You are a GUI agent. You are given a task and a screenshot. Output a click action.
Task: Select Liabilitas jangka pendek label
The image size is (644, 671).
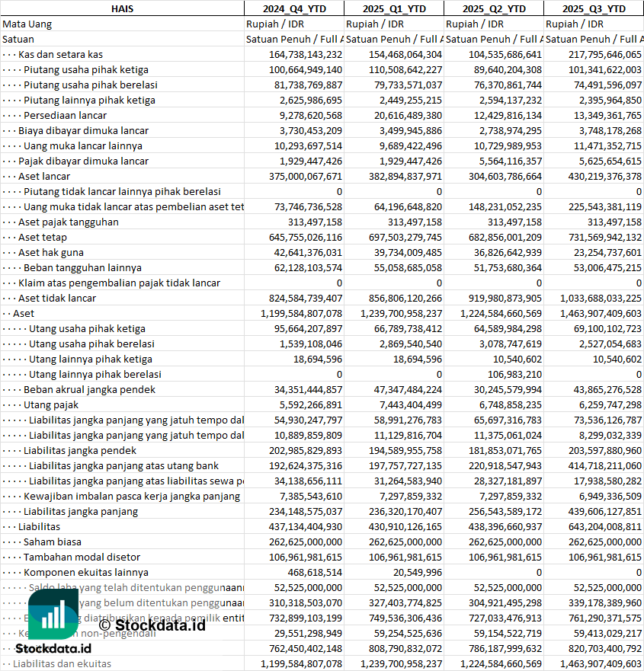80,451
